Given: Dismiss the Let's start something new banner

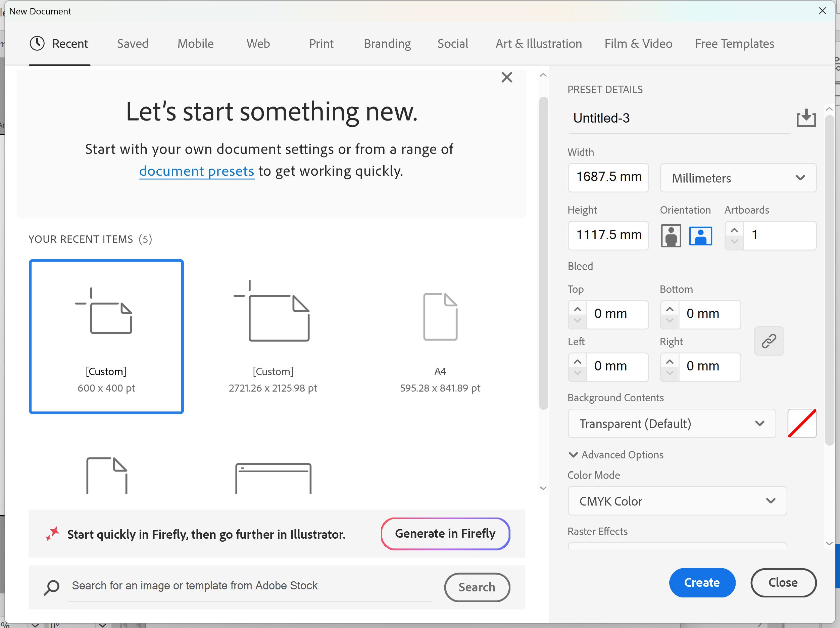Looking at the screenshot, I should click(x=506, y=78).
